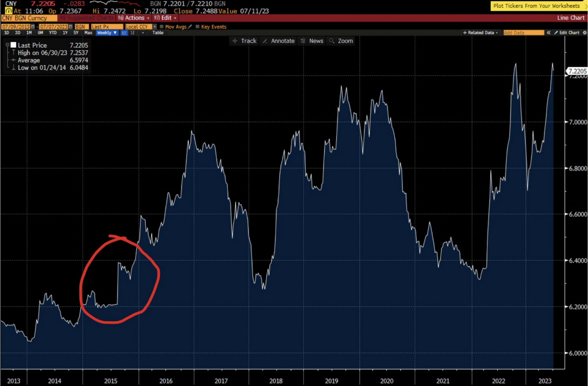Viewport: 588px width, 386px height.
Task: Click the Table view button
Action: 158,33
